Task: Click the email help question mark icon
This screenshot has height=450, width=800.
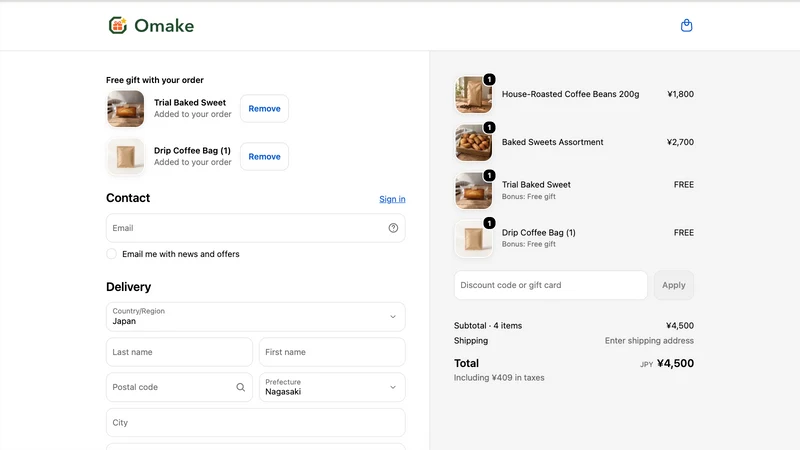Action: (x=393, y=228)
